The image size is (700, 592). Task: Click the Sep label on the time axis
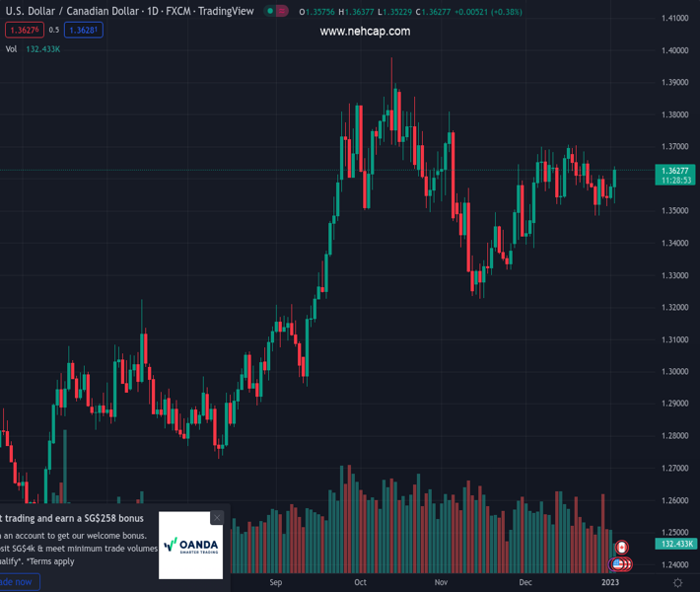point(276,582)
